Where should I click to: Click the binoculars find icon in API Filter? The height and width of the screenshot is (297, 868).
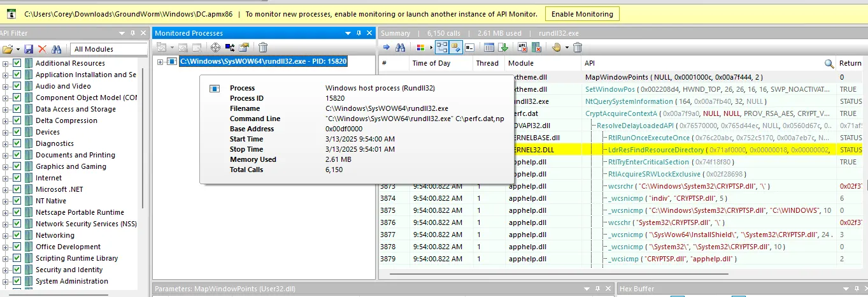tap(57, 49)
